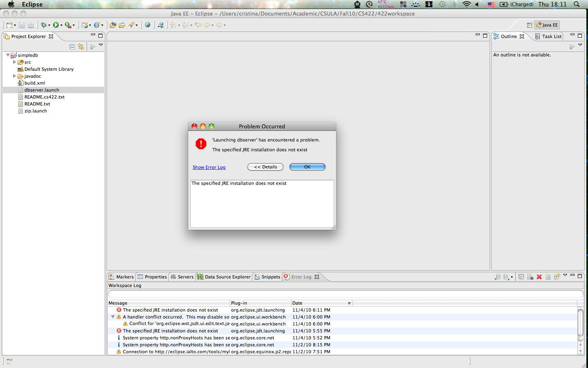
Task: Open the Run button dropdown arrow
Action: pyautogui.click(x=62, y=25)
